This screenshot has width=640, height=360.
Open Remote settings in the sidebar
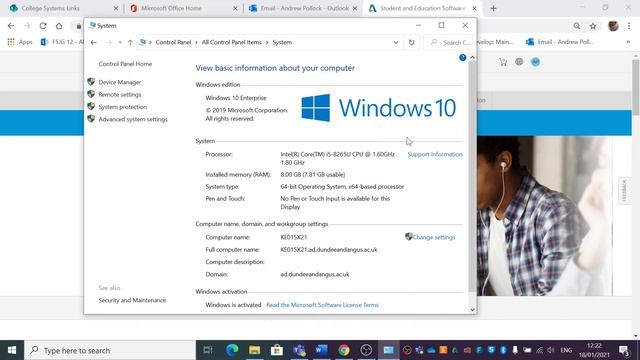point(120,94)
